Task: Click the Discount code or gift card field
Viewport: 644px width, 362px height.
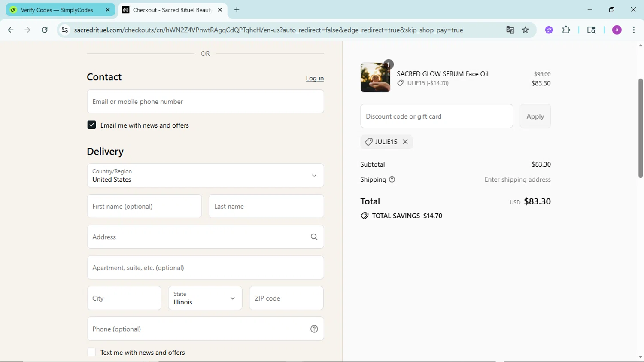Action: click(437, 116)
